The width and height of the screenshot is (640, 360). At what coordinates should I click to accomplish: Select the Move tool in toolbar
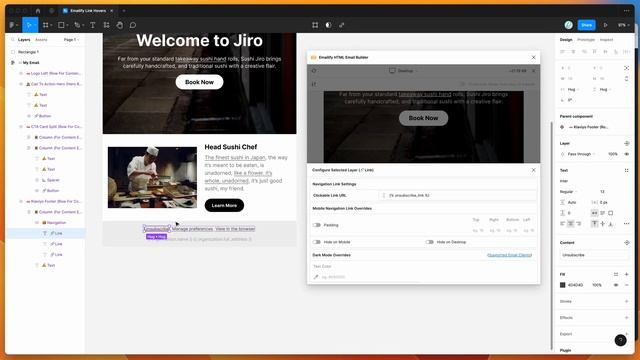click(x=29, y=25)
